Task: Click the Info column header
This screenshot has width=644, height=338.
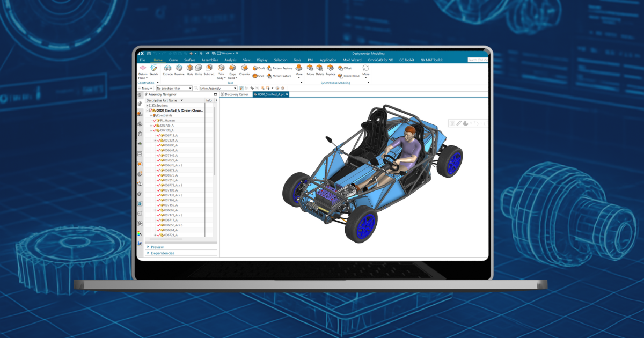Action: point(209,100)
